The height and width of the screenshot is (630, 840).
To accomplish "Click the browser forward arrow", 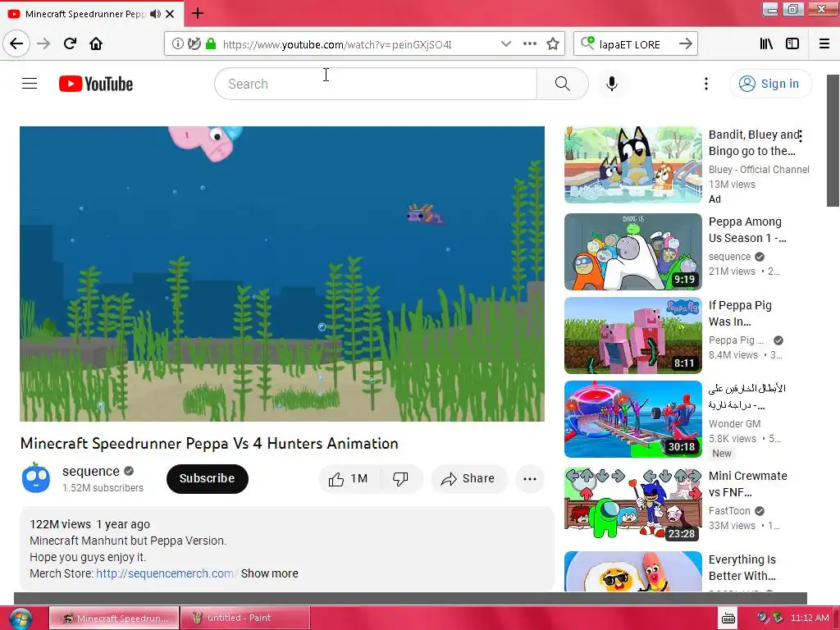I will pyautogui.click(x=43, y=43).
